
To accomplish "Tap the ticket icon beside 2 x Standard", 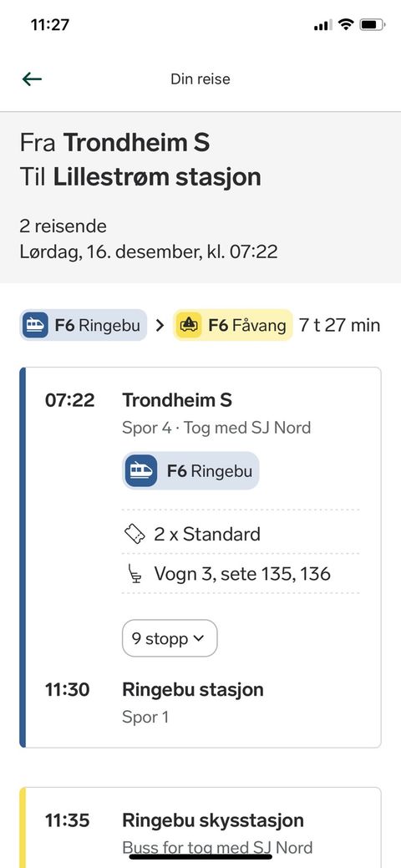I will (x=135, y=534).
